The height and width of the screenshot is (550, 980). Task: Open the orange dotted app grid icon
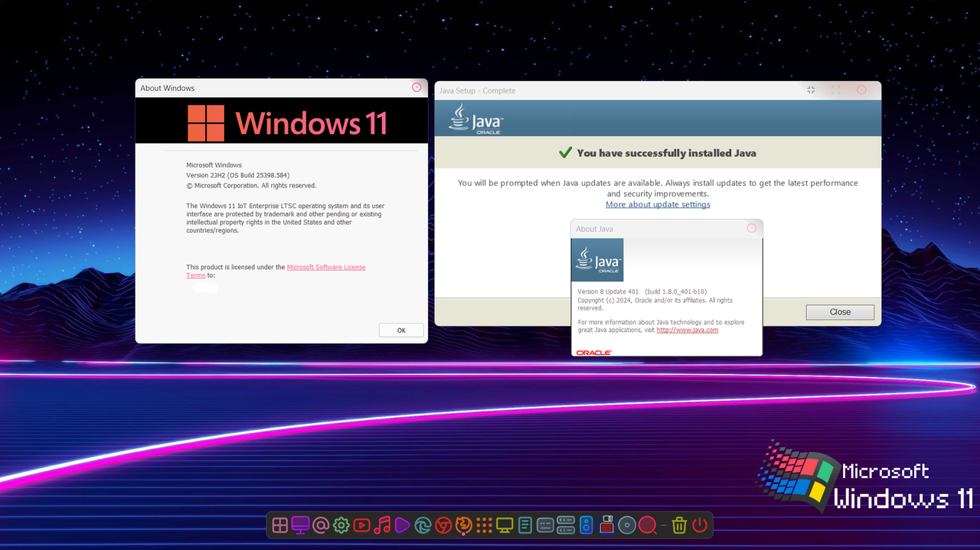pos(484,525)
